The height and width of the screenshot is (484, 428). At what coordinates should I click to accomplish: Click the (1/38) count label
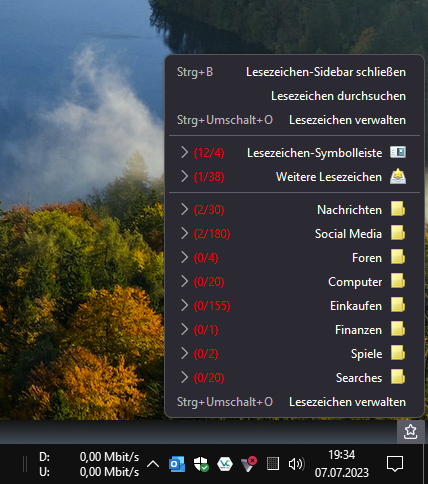(209, 177)
